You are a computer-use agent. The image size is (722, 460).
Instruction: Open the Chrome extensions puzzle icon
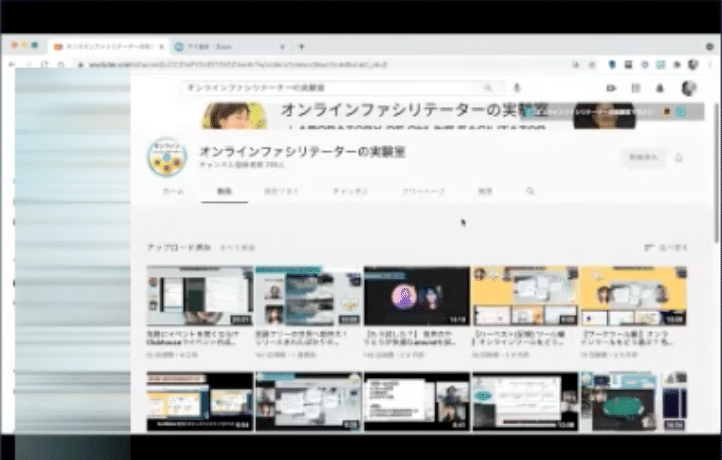tap(677, 65)
